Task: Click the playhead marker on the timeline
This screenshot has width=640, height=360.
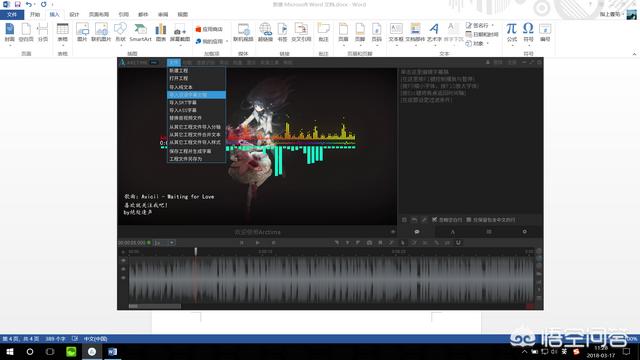Action: (196, 251)
